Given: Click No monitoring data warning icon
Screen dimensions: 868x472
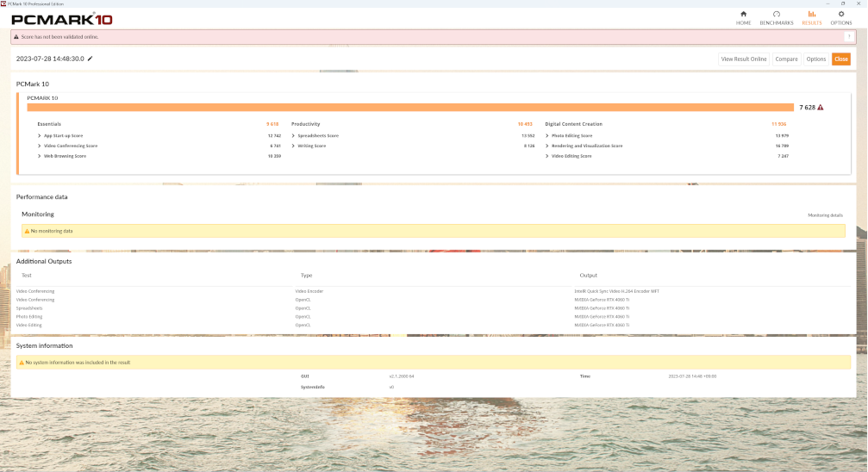Looking at the screenshot, I should (27, 232).
